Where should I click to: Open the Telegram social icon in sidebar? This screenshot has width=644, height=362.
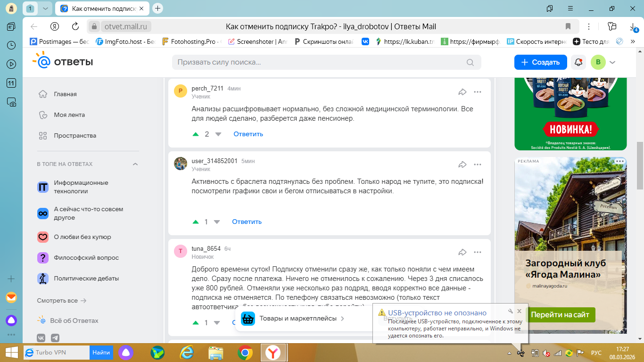(55, 338)
